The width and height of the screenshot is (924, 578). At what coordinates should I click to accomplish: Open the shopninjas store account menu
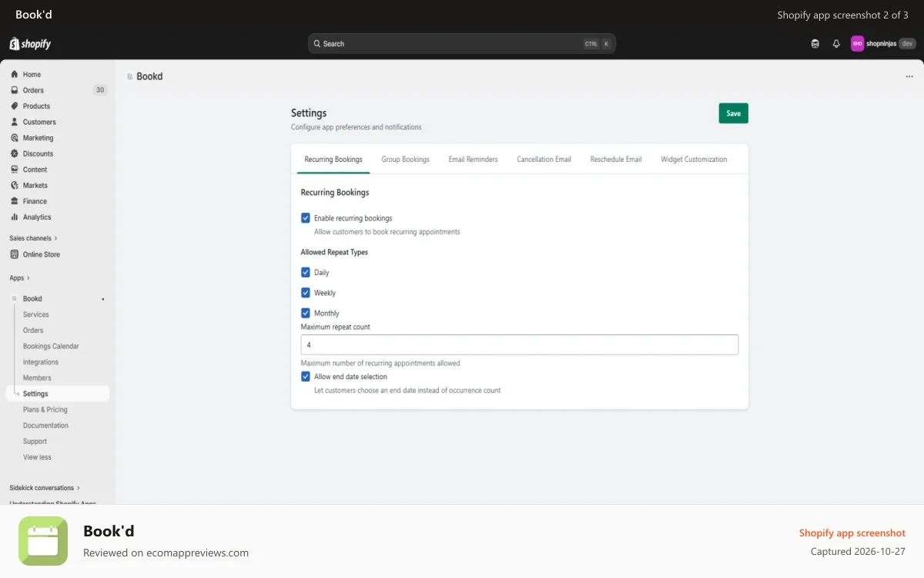884,44
